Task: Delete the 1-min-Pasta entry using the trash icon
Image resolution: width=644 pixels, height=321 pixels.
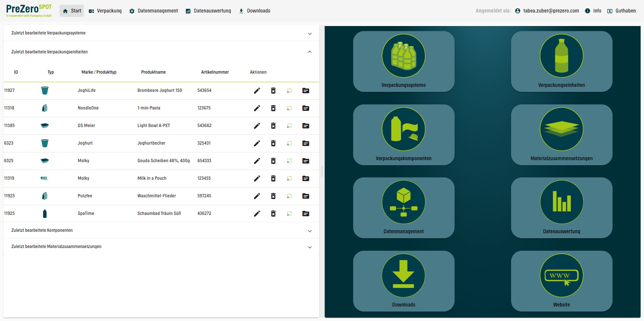Action: point(273,108)
